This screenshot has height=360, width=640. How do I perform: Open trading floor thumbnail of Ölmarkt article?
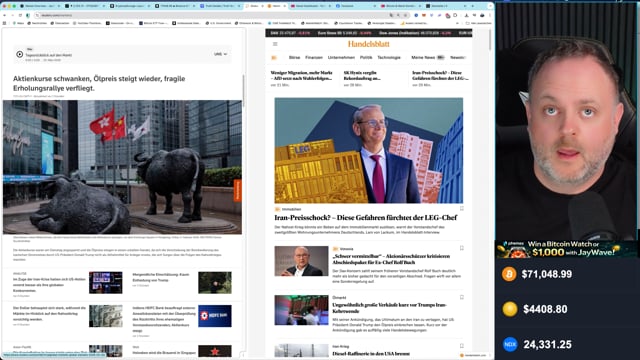click(x=301, y=310)
